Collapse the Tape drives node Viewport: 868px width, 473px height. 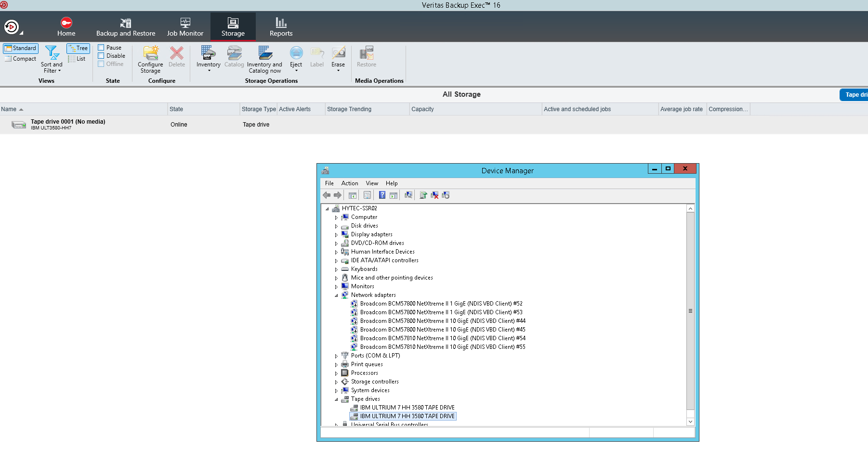point(336,399)
